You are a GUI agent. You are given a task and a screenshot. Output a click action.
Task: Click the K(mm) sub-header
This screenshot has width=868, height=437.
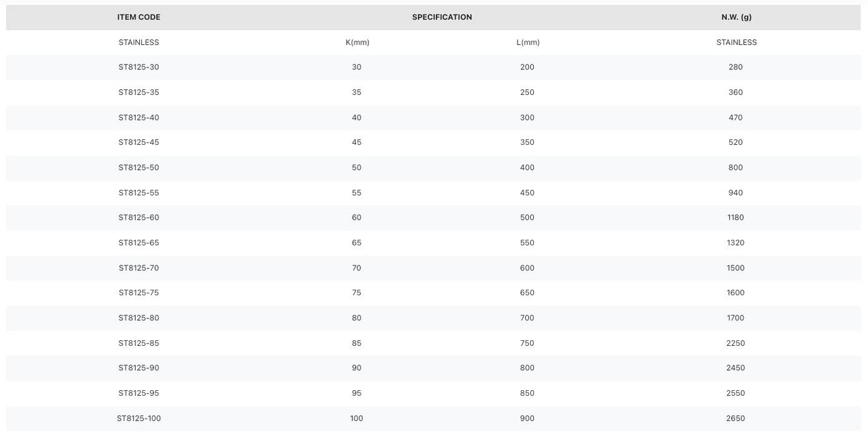click(x=357, y=42)
